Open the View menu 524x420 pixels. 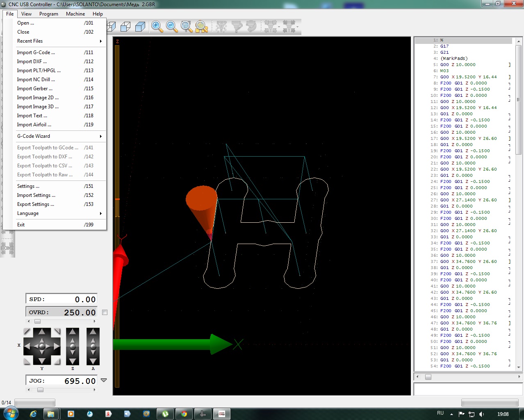[x=26, y=14]
